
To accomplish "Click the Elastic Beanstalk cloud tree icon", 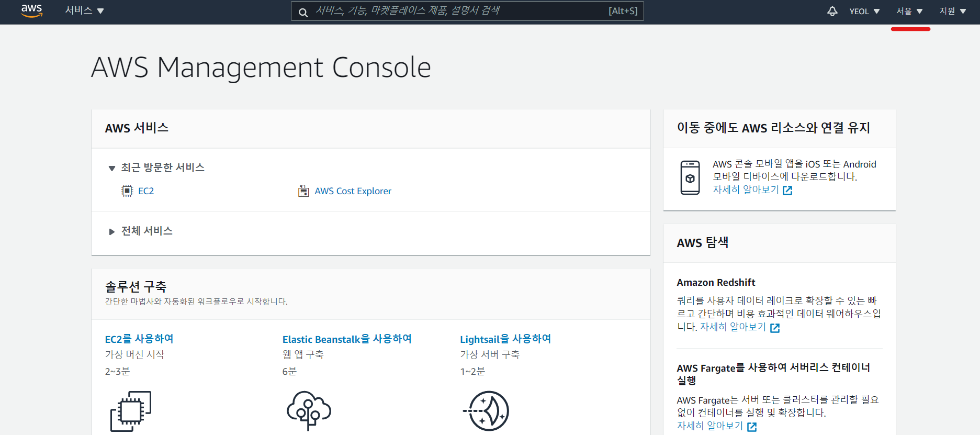I will (309, 411).
